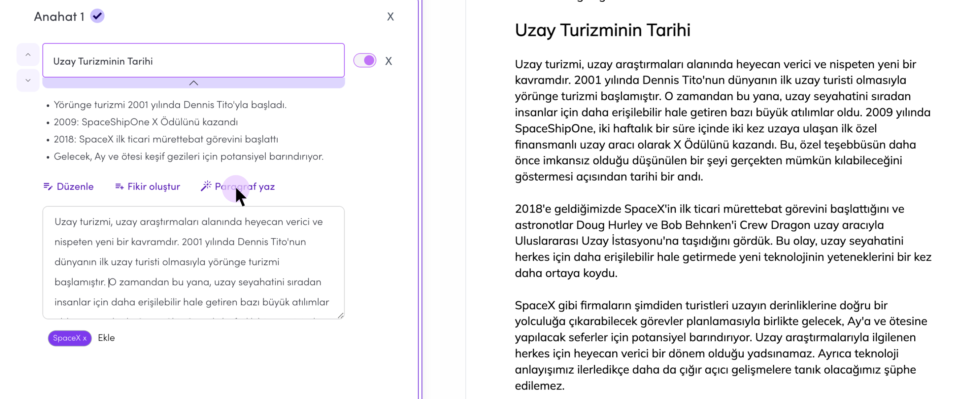This screenshot has height=399, width=980.
Task: Click inside the generated paragraph text area
Action: [193, 263]
